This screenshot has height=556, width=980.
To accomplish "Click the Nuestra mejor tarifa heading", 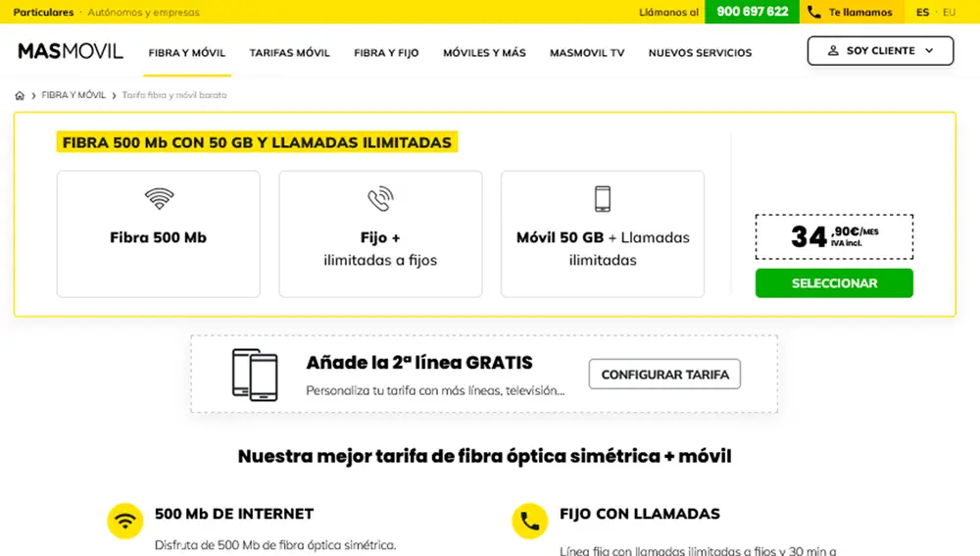I will 484,456.
